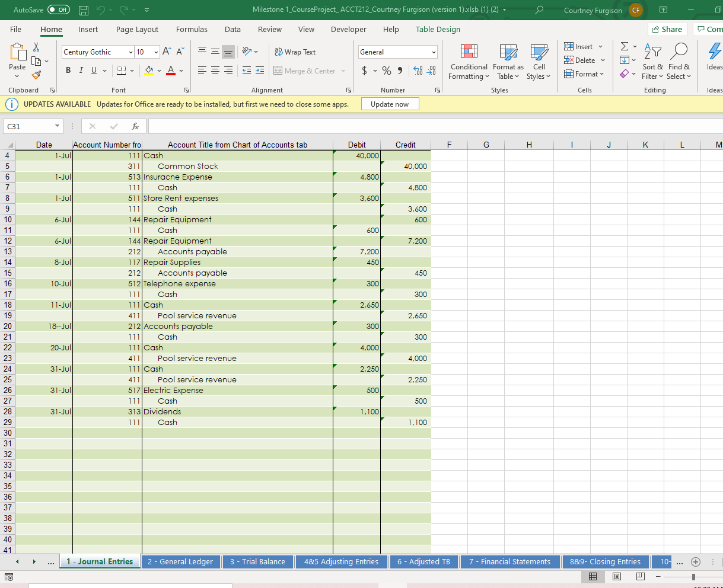This screenshot has width=723, height=588.
Task: Open Conditional Formatting dropdown
Action: [469, 62]
